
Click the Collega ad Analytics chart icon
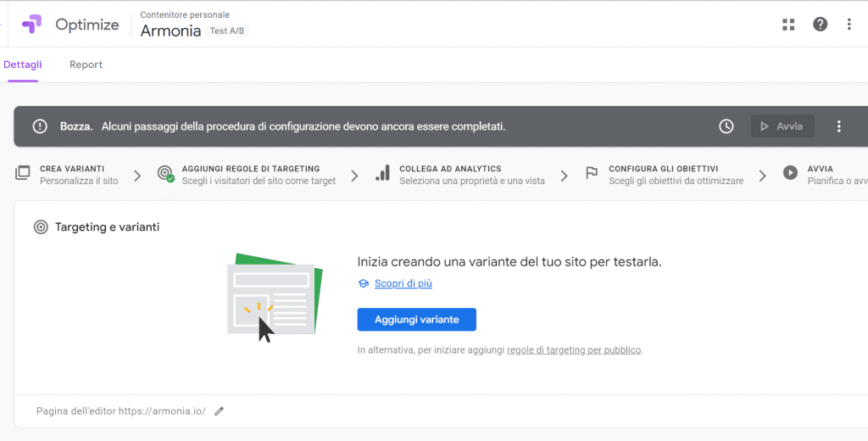382,174
